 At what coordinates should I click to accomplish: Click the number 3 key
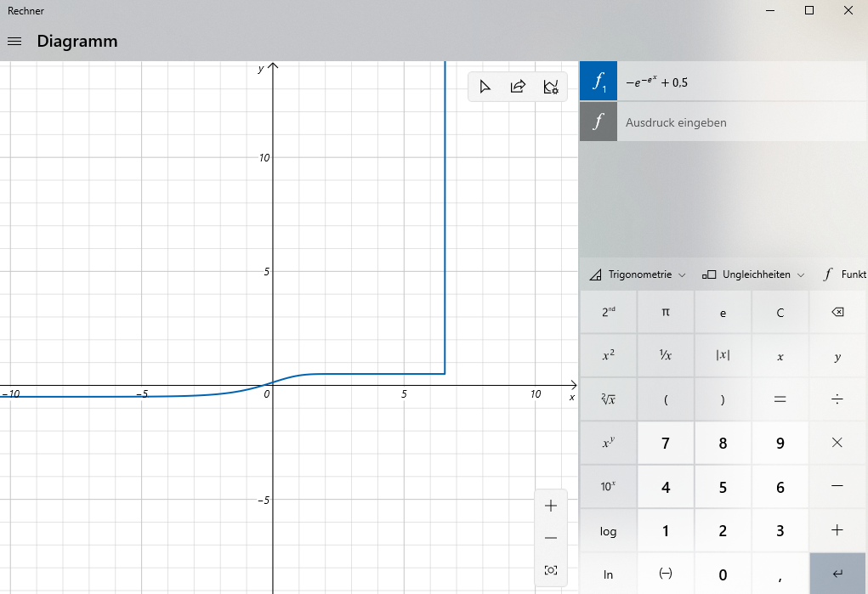(780, 530)
